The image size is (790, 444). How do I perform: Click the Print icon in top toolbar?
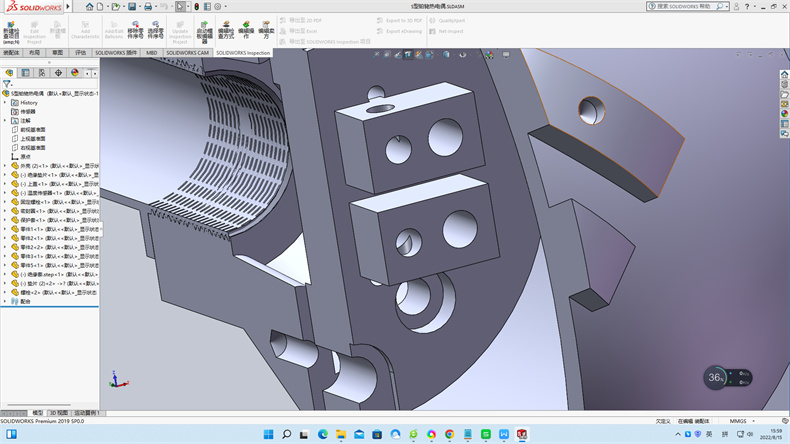point(148,6)
